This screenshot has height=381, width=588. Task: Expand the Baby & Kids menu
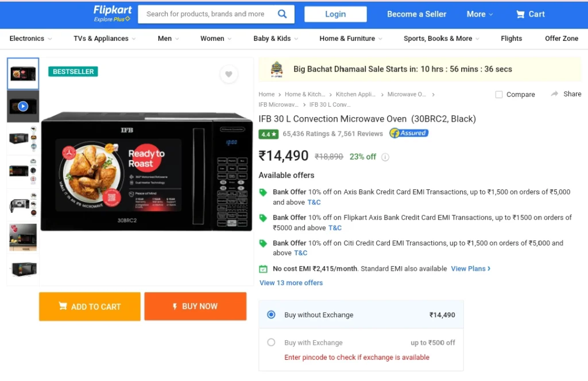tap(276, 38)
